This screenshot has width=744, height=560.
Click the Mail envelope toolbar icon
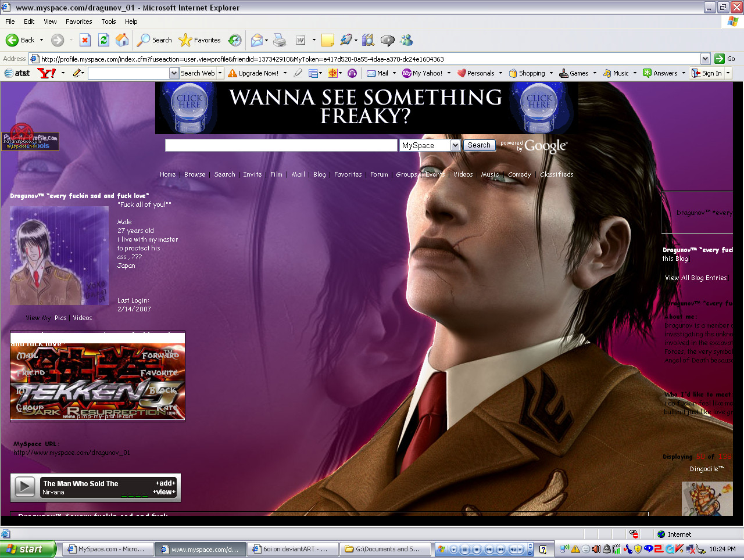click(x=256, y=40)
